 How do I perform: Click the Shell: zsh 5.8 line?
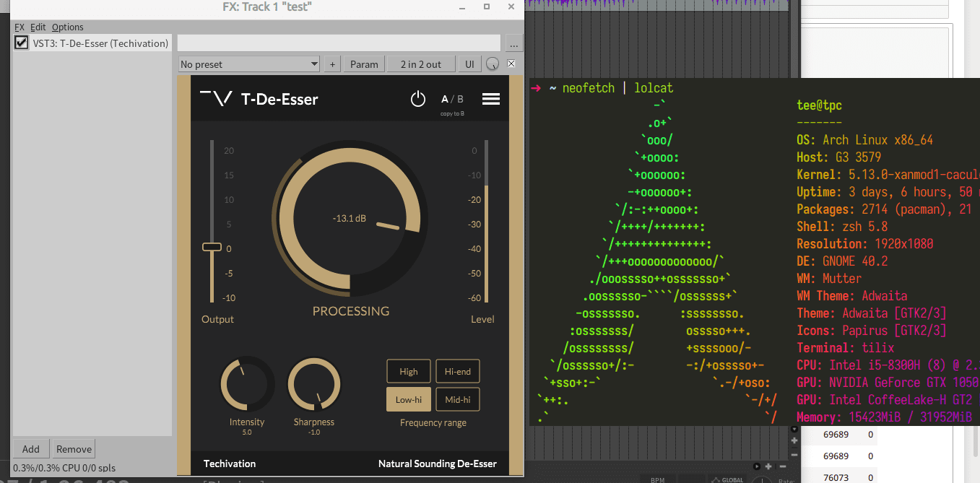pos(842,227)
